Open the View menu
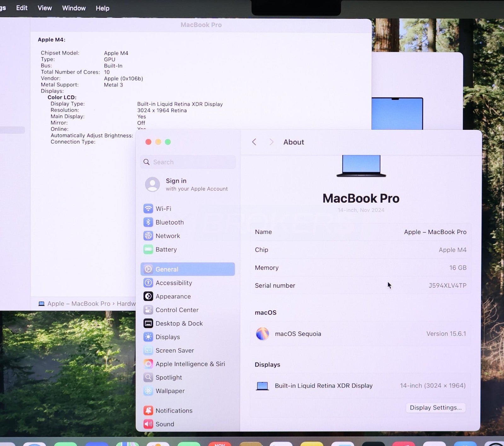This screenshot has height=446, width=504. 45,8
